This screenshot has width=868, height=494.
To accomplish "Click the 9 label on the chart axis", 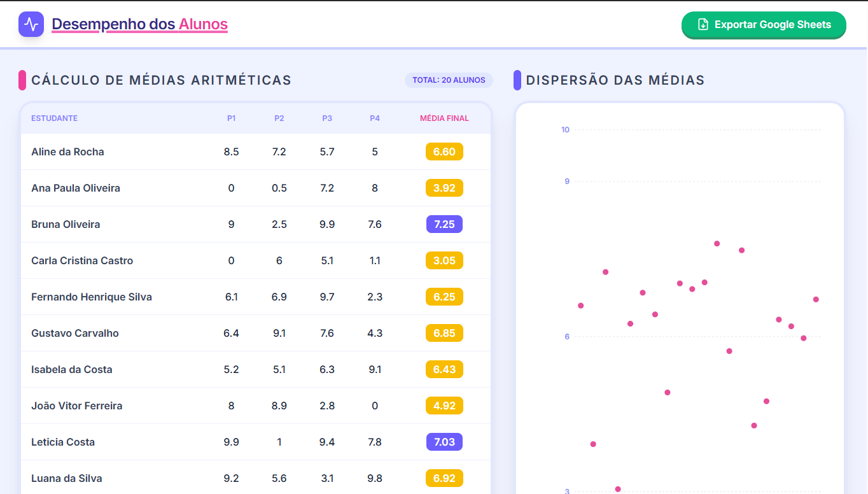I will pyautogui.click(x=567, y=181).
